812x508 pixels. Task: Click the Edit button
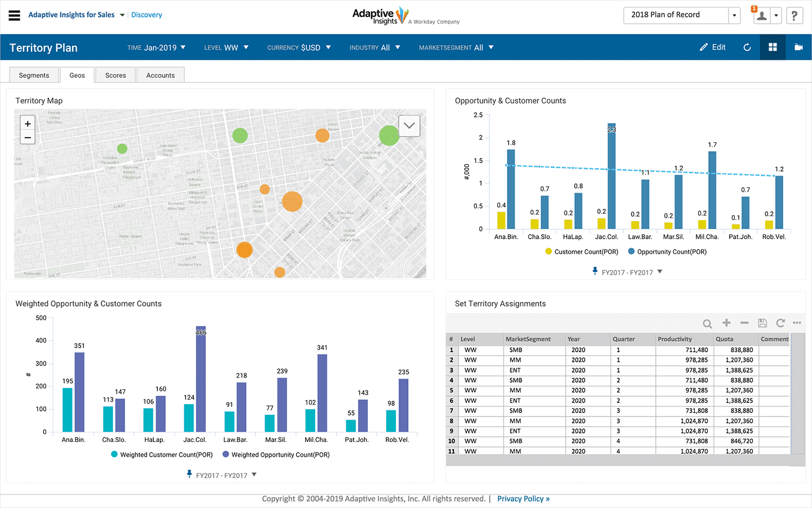713,47
